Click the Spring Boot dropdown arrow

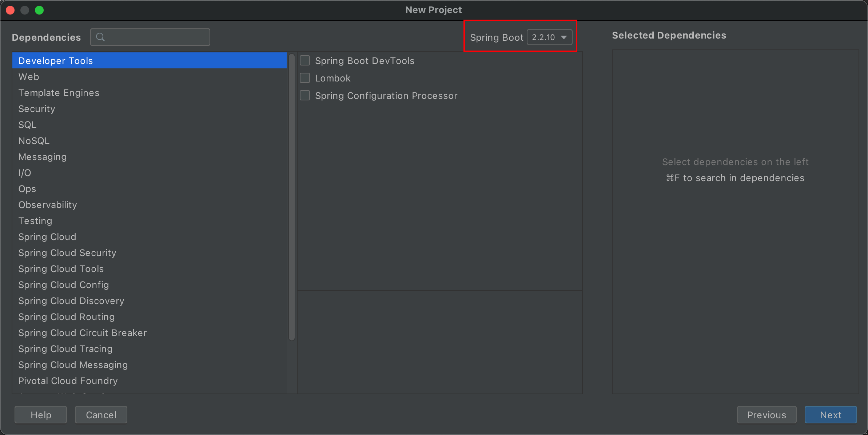pos(564,37)
